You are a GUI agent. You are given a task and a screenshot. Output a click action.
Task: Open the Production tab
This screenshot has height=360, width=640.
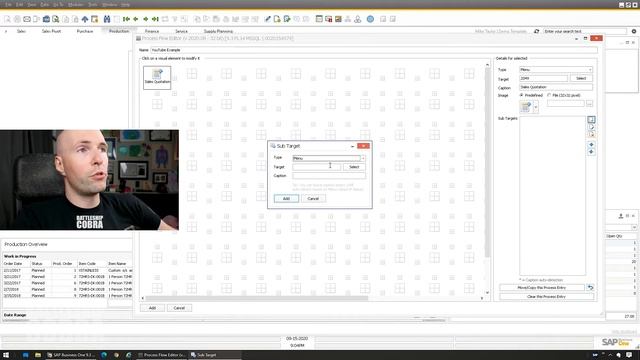click(119, 31)
